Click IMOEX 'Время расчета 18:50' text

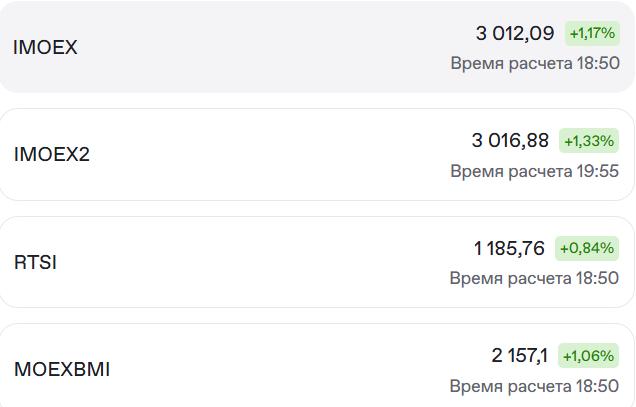pos(535,63)
